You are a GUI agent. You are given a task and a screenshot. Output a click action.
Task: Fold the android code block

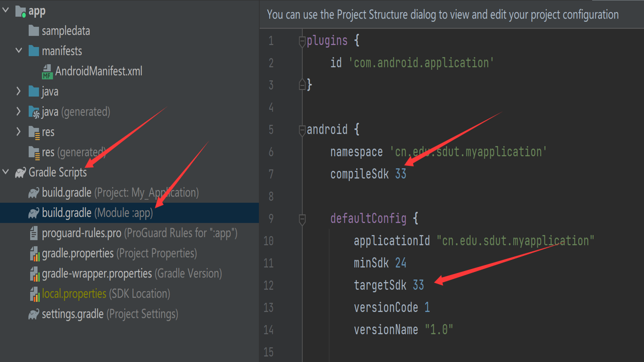[x=302, y=130]
